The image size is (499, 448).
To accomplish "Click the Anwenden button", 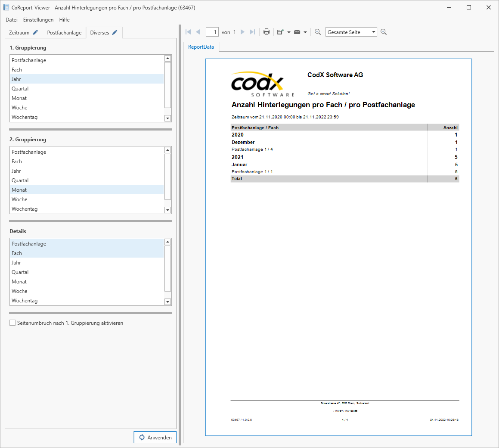I will 155,437.
